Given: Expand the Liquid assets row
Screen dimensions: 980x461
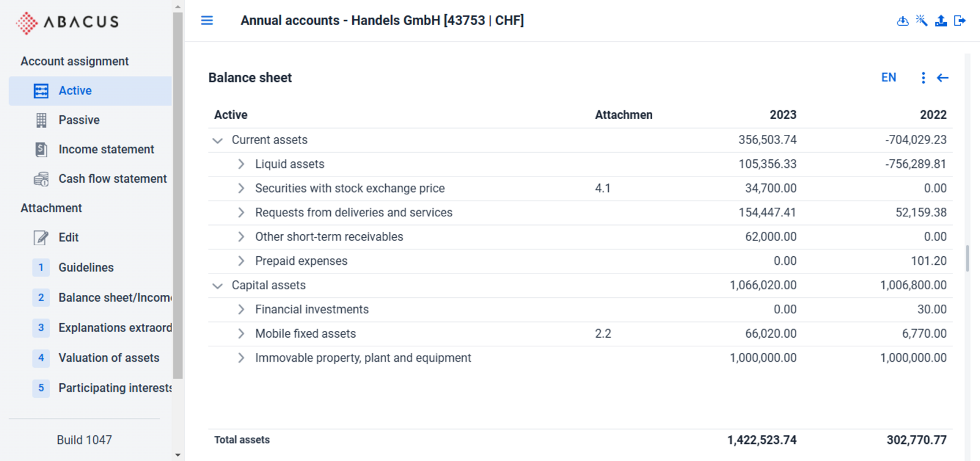Looking at the screenshot, I should 241,164.
